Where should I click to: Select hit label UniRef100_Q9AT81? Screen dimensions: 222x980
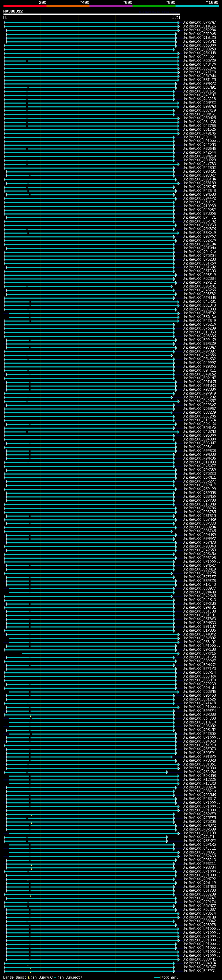click(199, 608)
